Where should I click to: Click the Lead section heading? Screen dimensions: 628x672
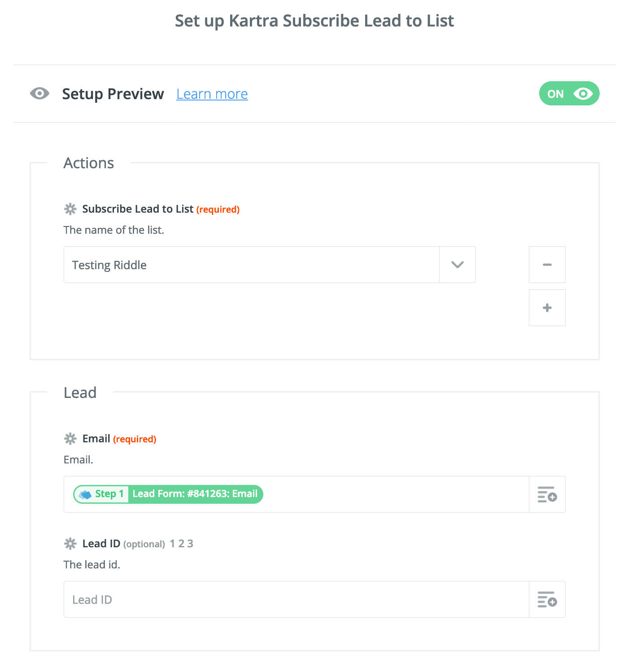[80, 393]
